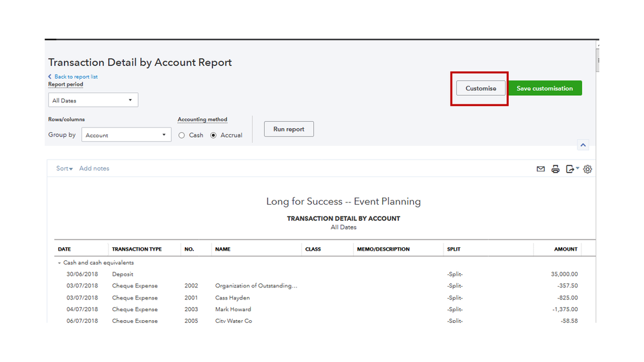The image size is (644, 362).
Task: Collapse Cash and cash equivalents group
Action: coord(59,263)
